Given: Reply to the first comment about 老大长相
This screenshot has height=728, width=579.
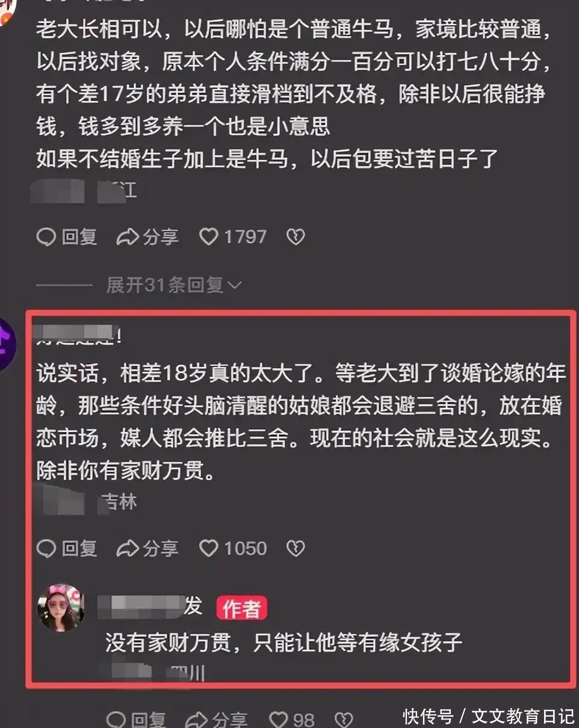Looking at the screenshot, I should click(x=67, y=237).
